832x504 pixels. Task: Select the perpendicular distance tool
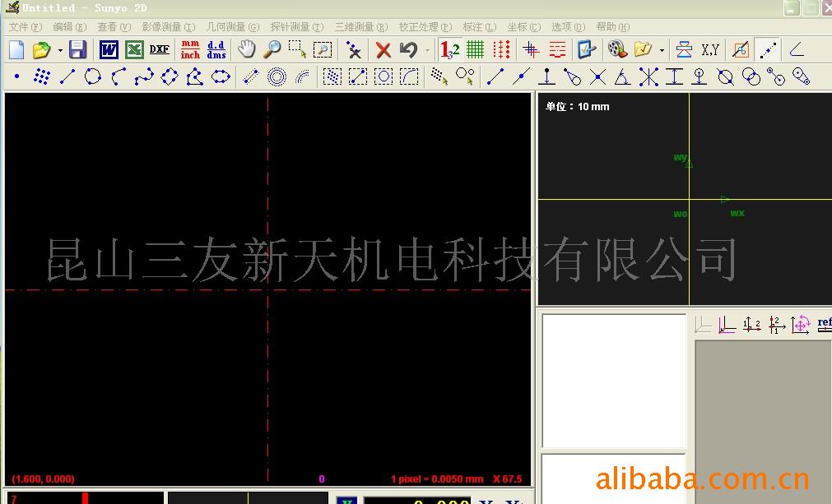(x=546, y=77)
